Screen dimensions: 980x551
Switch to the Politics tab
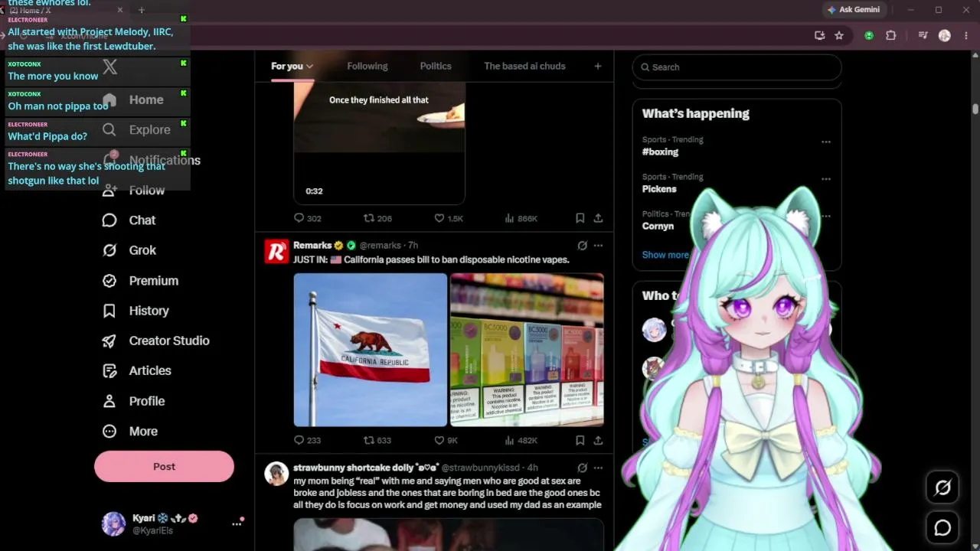[x=436, y=67]
